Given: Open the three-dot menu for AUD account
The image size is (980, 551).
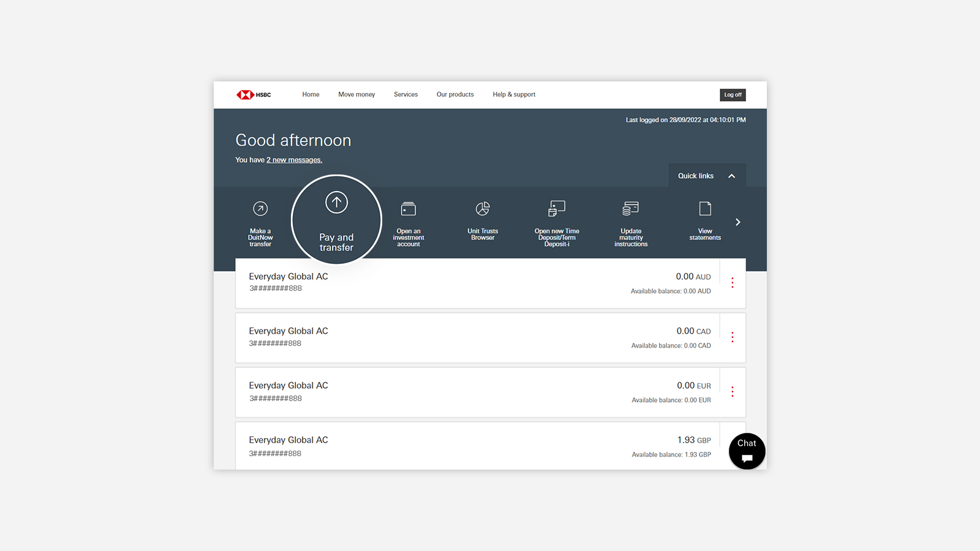Looking at the screenshot, I should click(733, 283).
